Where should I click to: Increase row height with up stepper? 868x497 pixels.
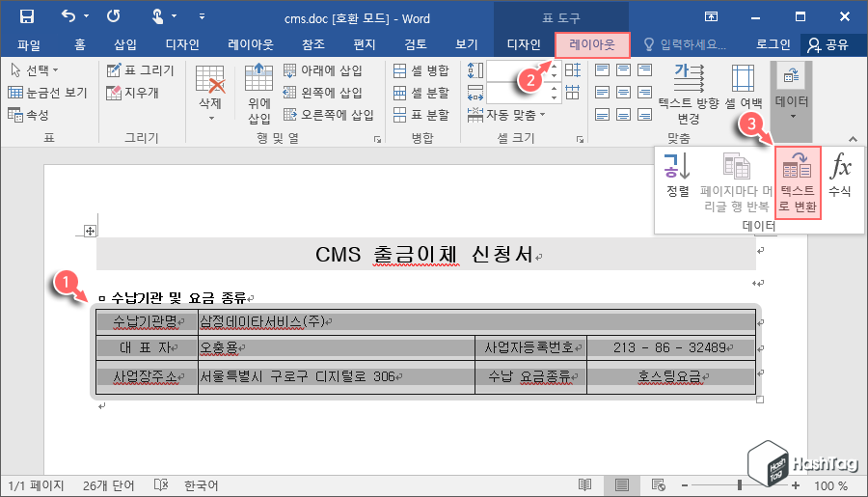pos(555,66)
